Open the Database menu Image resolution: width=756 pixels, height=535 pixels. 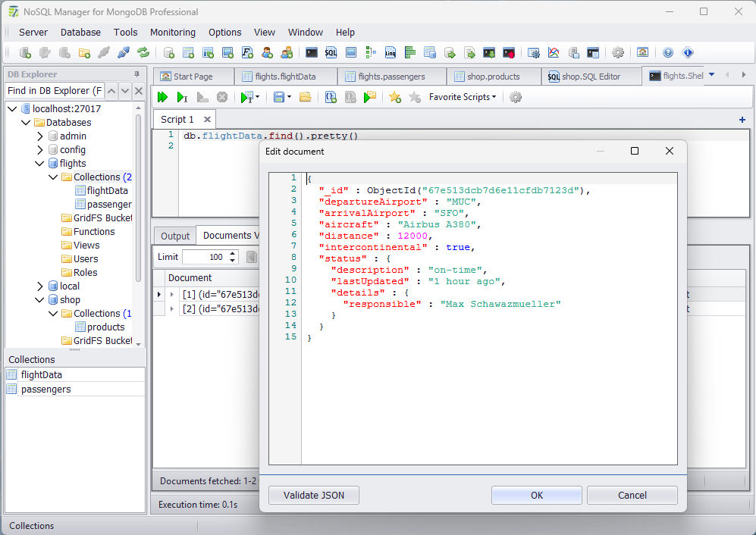[80, 33]
